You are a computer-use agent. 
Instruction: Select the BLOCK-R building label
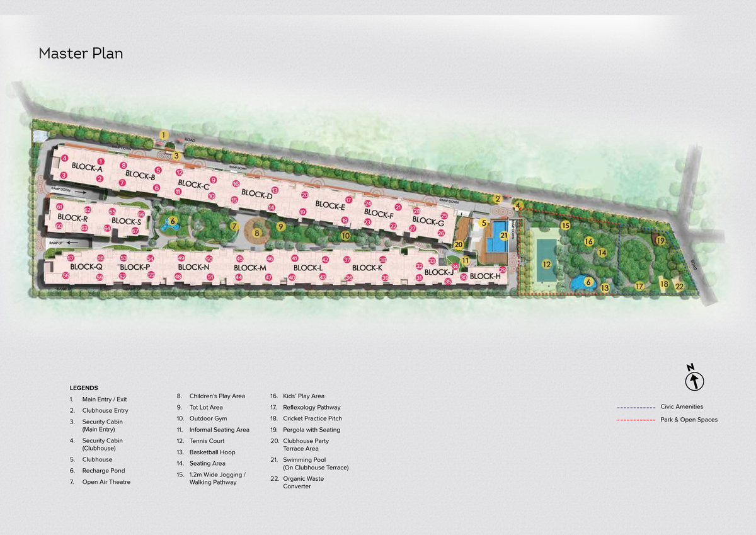tap(72, 218)
